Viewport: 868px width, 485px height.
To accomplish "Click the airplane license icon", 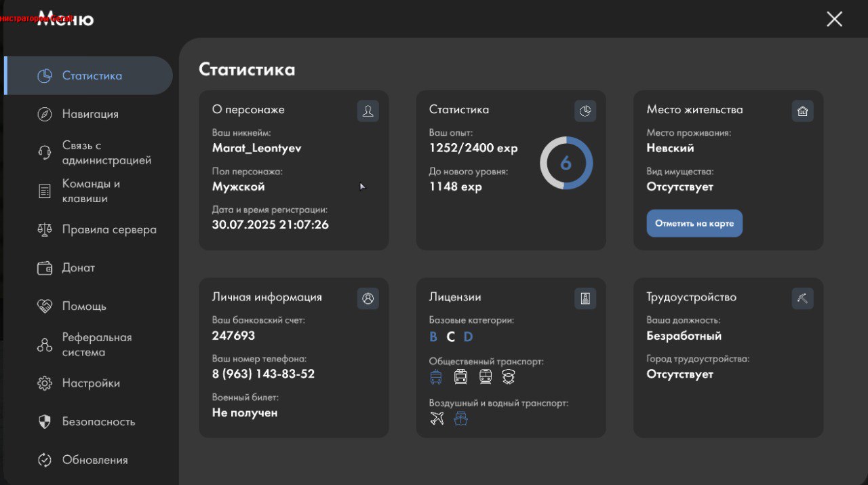I will click(437, 419).
